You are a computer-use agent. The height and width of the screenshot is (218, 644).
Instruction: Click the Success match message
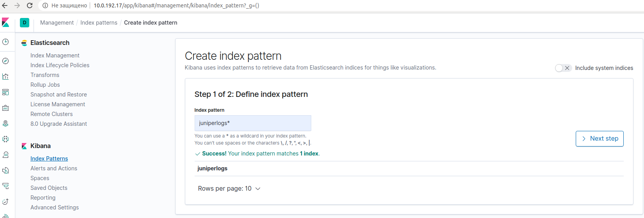[x=257, y=154]
